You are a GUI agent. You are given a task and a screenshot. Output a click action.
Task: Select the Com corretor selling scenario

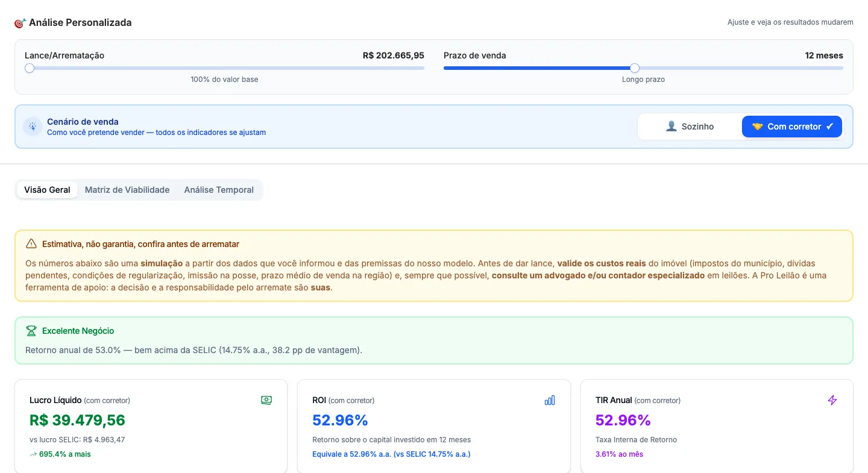pyautogui.click(x=792, y=127)
